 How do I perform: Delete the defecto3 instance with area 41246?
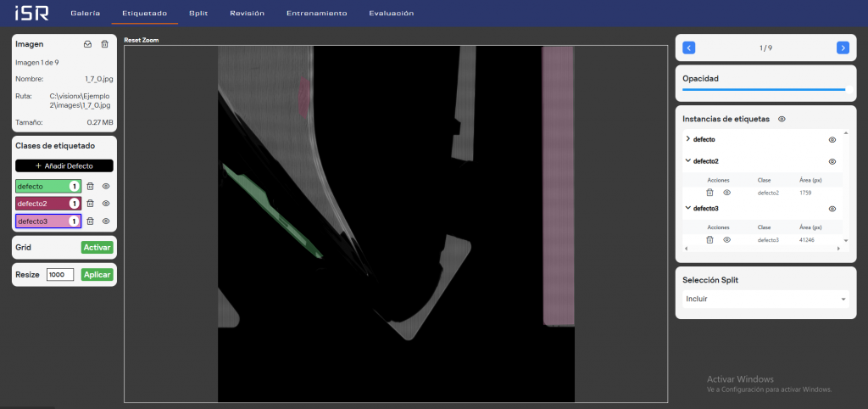709,240
